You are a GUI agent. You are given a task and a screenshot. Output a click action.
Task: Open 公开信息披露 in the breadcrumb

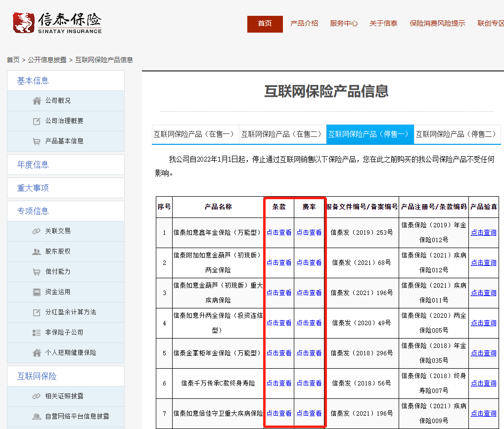(x=47, y=60)
